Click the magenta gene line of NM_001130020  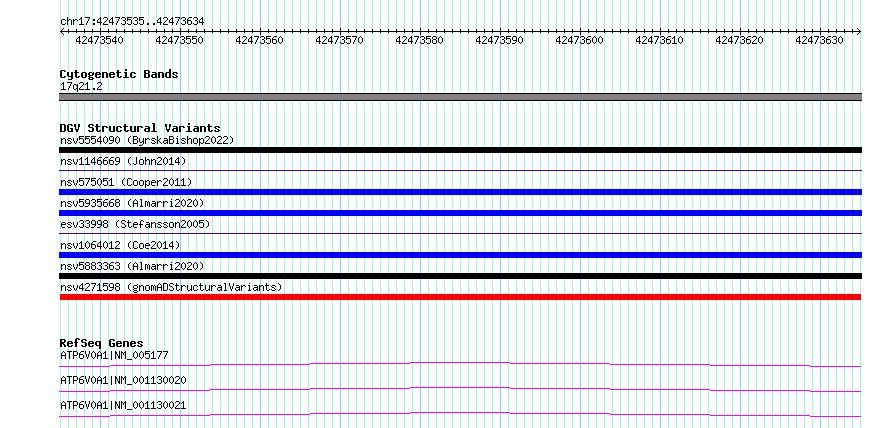460,389
